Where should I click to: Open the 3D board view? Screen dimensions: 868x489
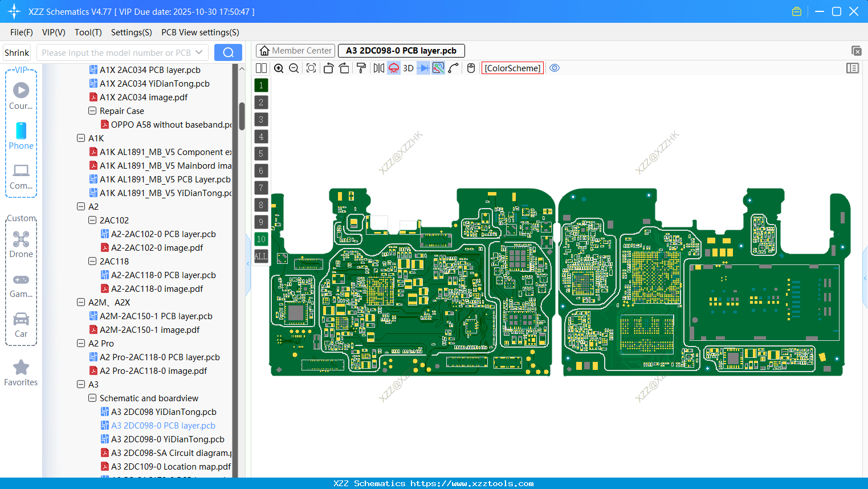click(x=407, y=68)
